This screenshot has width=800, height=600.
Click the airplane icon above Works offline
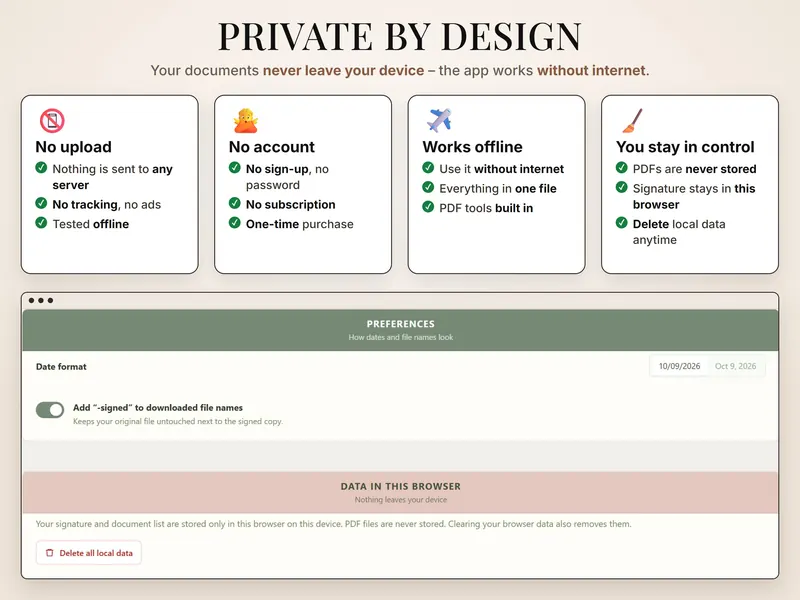440,120
